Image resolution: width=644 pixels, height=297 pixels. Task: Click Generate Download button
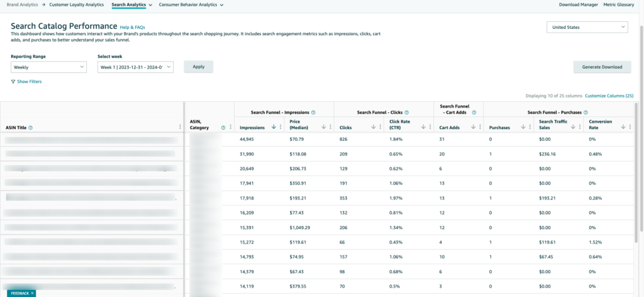(602, 67)
